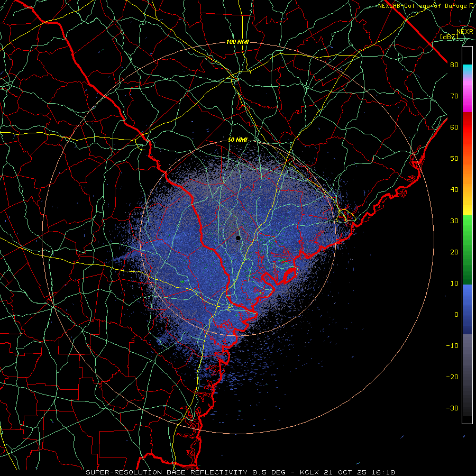Click the -20 value on the color scale
476x476 pixels.
[x=452, y=377]
